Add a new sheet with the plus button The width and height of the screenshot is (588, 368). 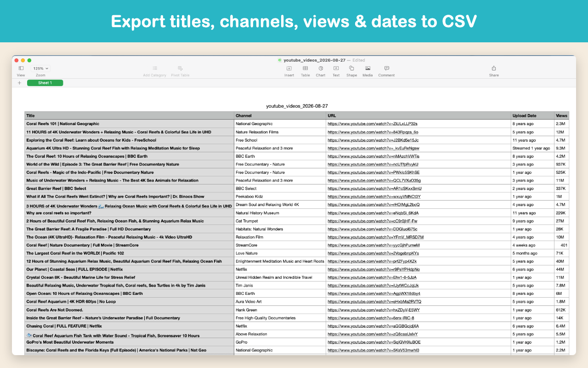coord(19,83)
